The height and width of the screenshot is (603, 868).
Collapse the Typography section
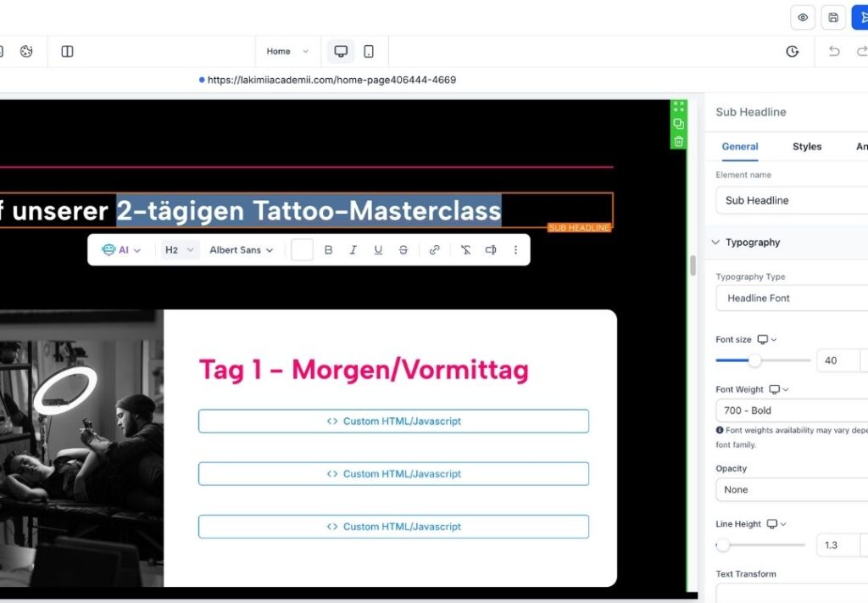tap(715, 243)
